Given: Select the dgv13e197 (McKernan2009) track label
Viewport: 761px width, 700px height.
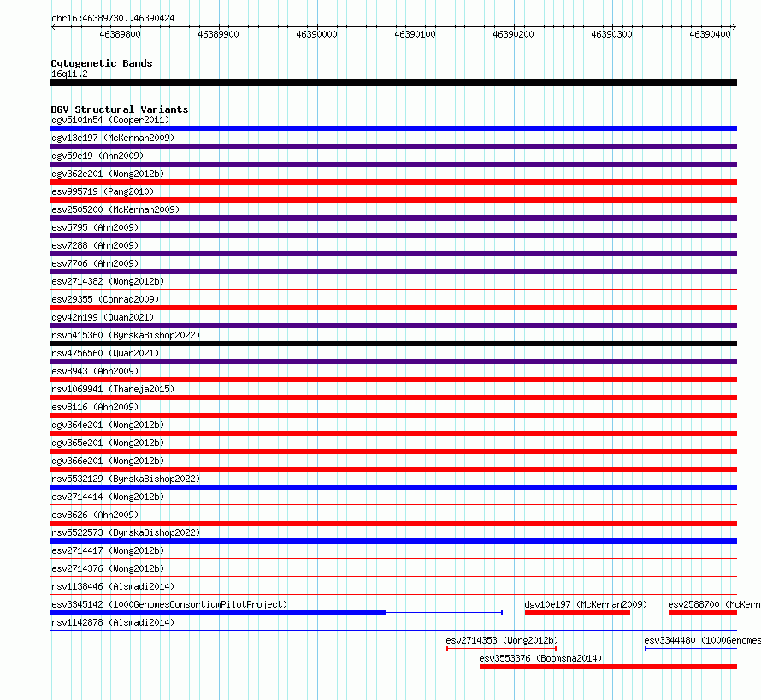Looking at the screenshot, I should pos(113,138).
